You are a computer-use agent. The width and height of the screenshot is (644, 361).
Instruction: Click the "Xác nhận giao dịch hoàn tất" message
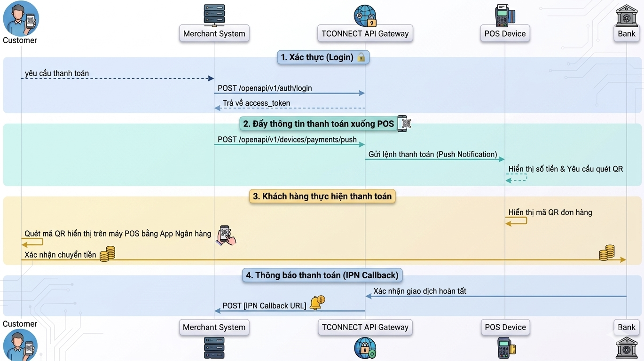[x=420, y=291]
